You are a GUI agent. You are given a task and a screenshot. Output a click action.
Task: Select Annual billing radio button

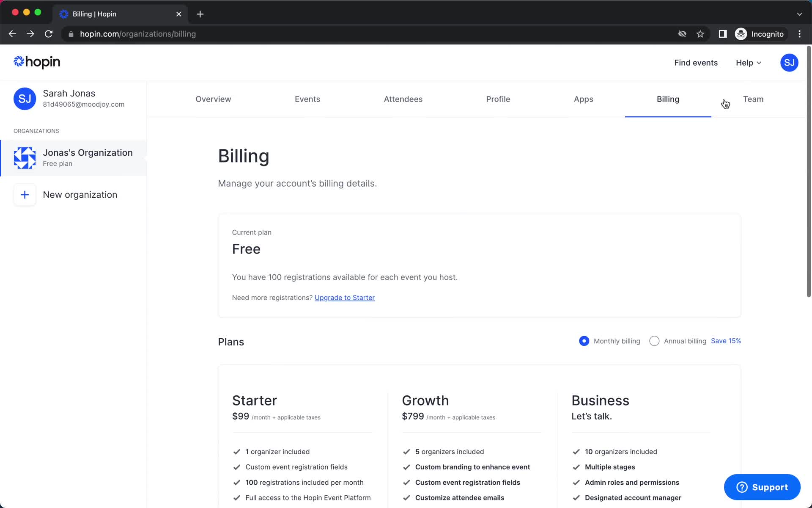654,341
